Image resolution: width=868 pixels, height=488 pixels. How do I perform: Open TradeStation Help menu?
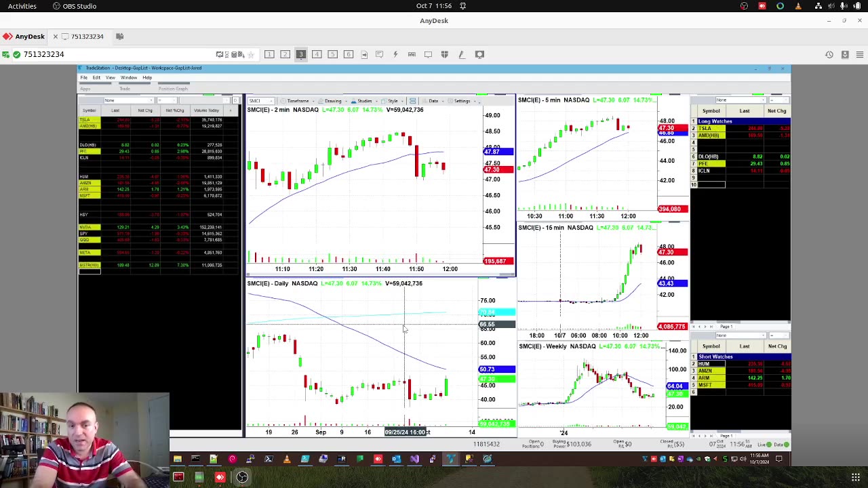(x=147, y=77)
